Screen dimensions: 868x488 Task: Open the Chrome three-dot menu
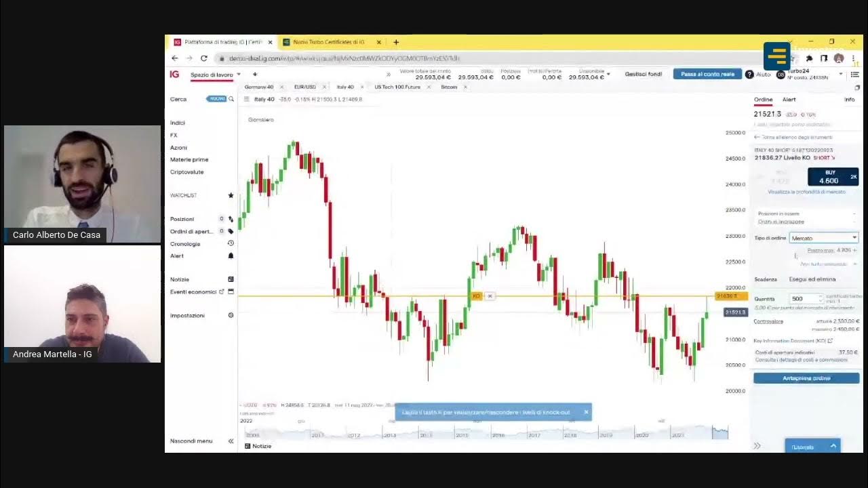pos(854,58)
